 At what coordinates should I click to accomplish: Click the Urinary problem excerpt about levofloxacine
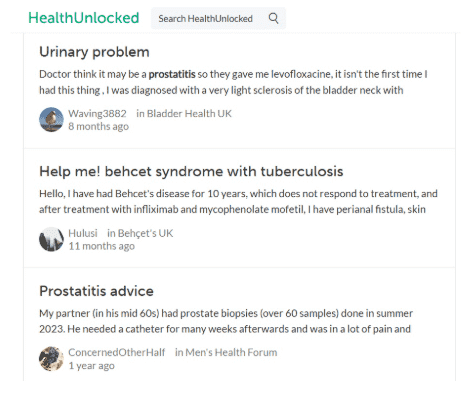(x=233, y=82)
